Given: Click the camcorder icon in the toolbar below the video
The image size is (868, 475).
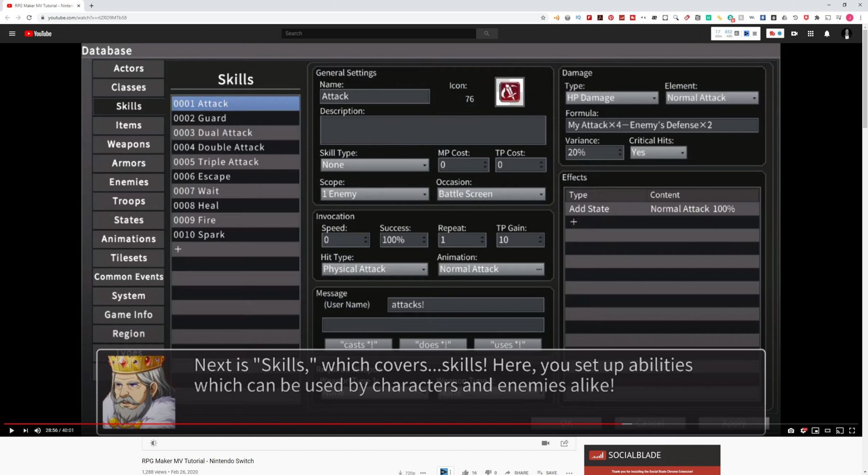Looking at the screenshot, I should tap(545, 443).
